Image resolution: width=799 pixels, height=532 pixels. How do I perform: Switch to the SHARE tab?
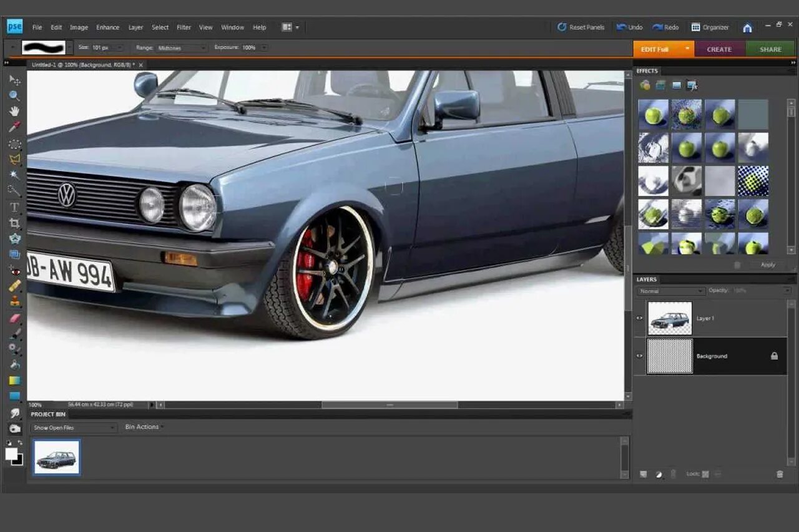[770, 49]
